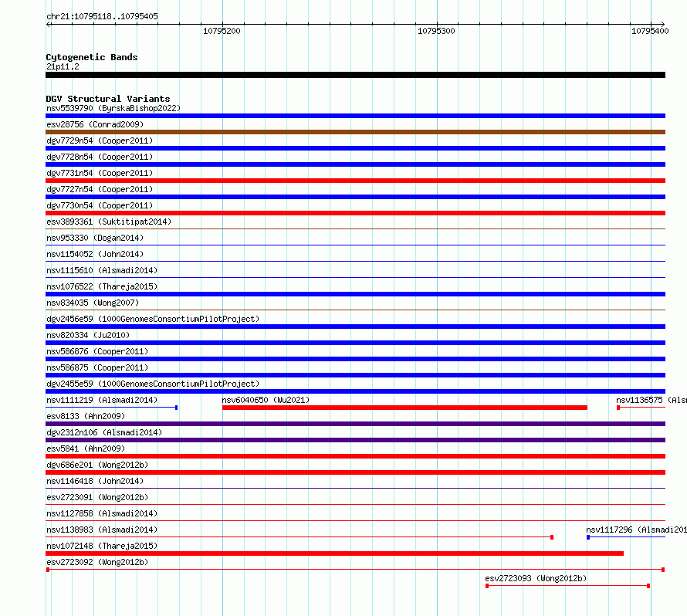
Task: Select nsv1127858 (Alsmadi2014) label
Action: [102, 513]
